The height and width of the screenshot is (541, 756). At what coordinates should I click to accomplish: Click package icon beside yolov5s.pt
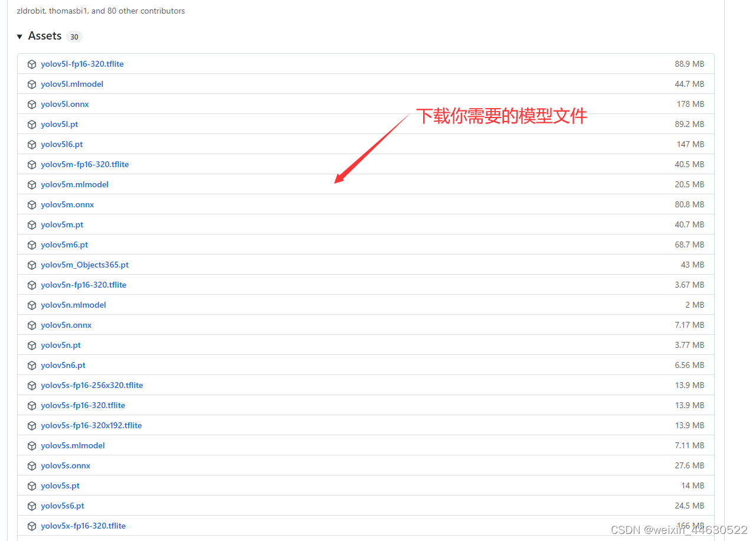[x=32, y=485]
